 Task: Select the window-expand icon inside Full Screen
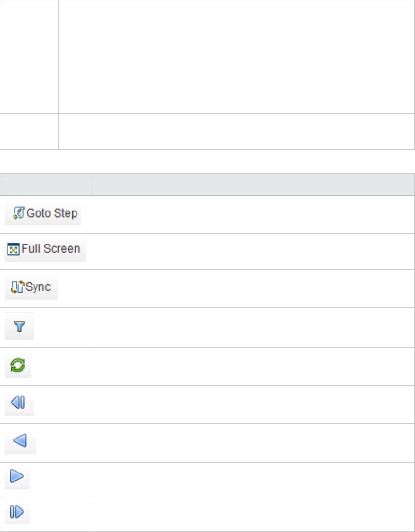click(13, 249)
